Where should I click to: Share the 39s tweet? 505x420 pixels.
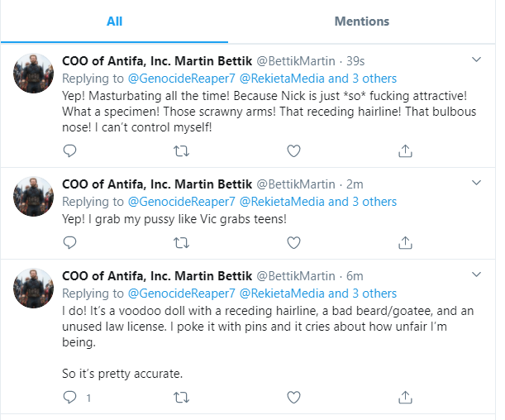[405, 150]
